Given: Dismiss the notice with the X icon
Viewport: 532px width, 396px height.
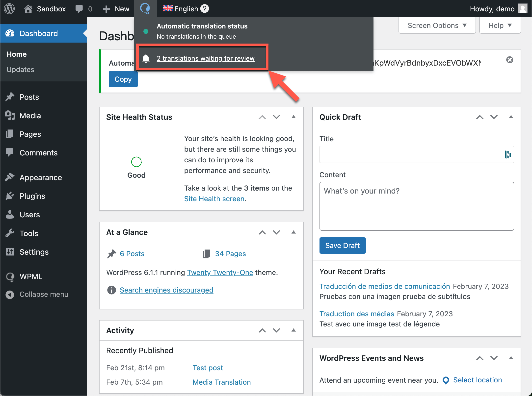Looking at the screenshot, I should (510, 60).
